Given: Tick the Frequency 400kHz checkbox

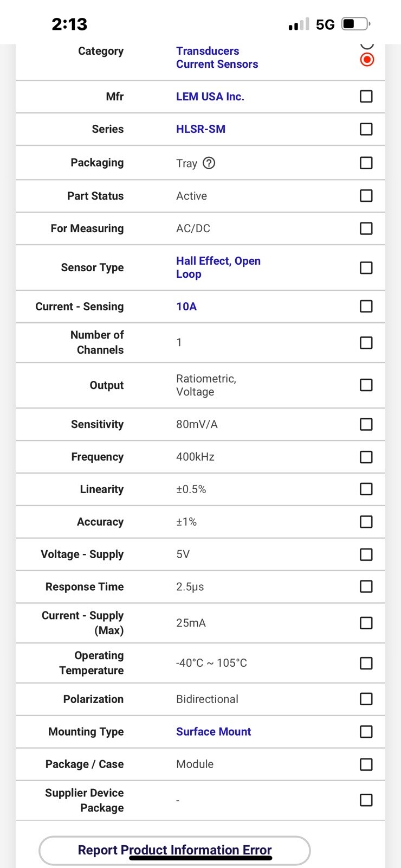Looking at the screenshot, I should tap(366, 457).
